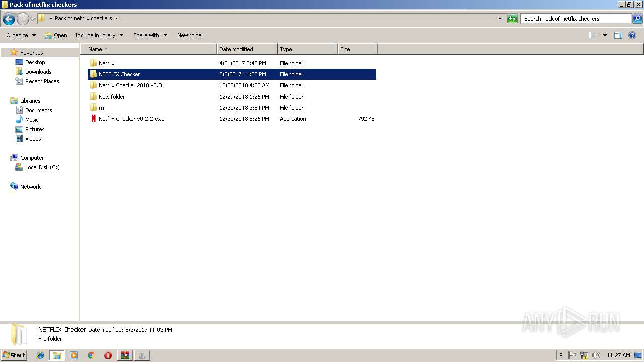Open the Videos library
The height and width of the screenshot is (362, 644).
point(33,139)
